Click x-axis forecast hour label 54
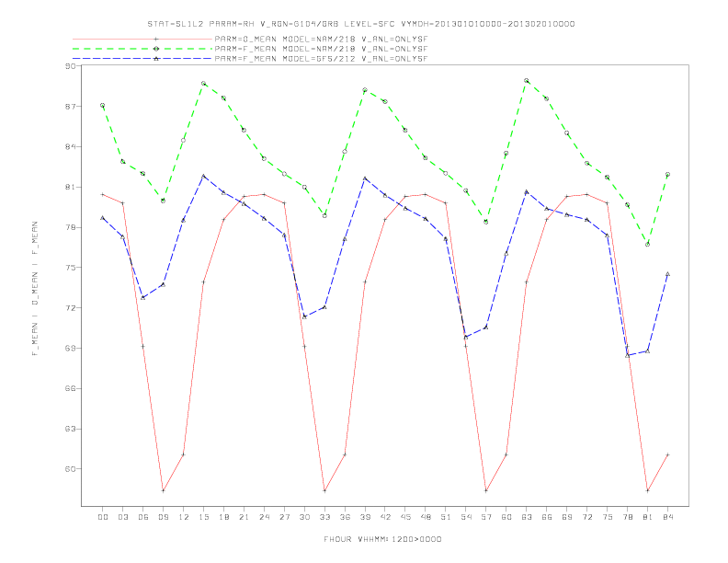The width and height of the screenshot is (728, 563). (x=466, y=517)
